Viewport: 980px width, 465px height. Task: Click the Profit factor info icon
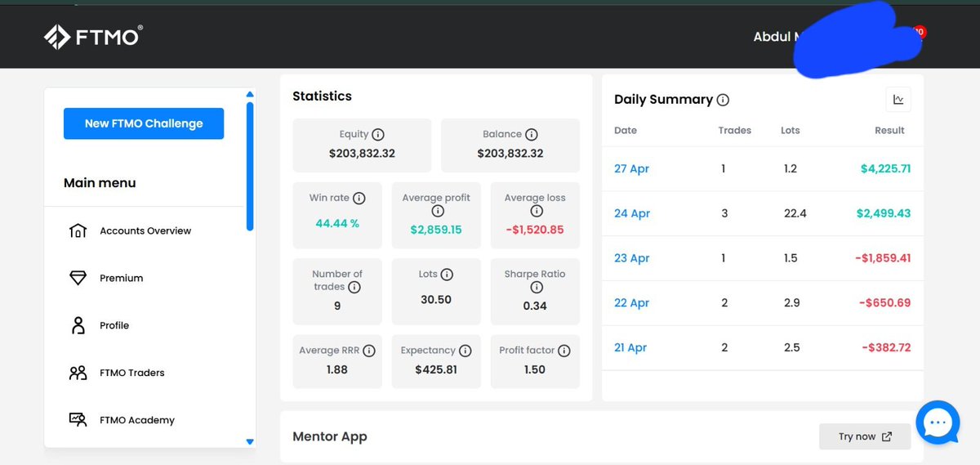(x=564, y=351)
